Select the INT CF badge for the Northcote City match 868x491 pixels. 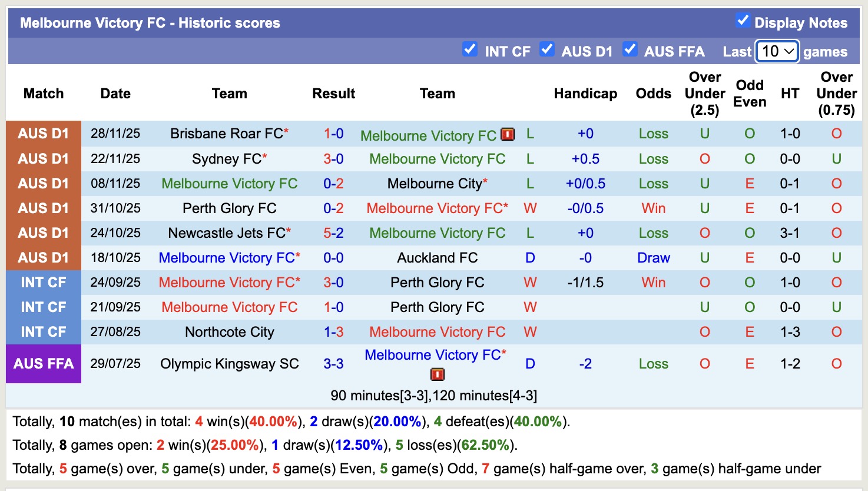click(x=44, y=331)
